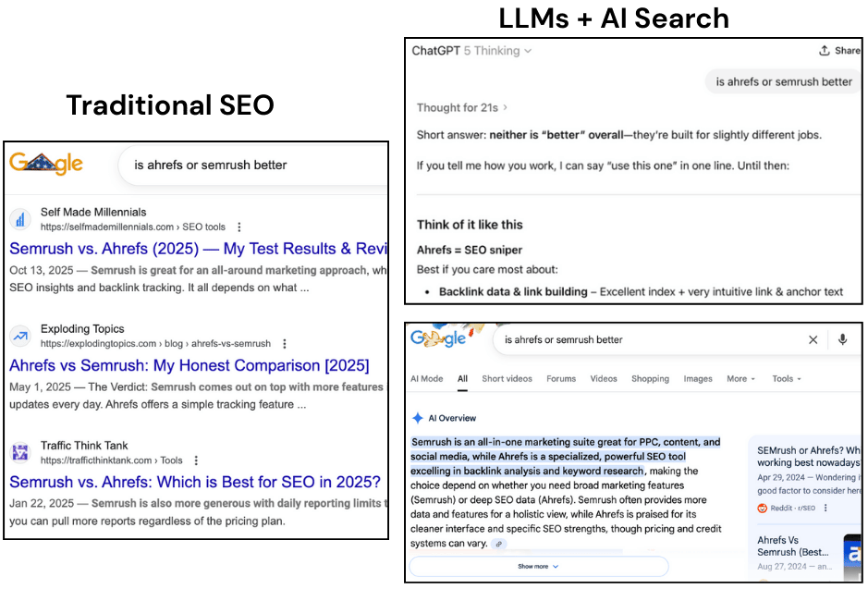The height and width of the screenshot is (589, 868).
Task: Expand AI Overview with Show more
Action: 538,566
